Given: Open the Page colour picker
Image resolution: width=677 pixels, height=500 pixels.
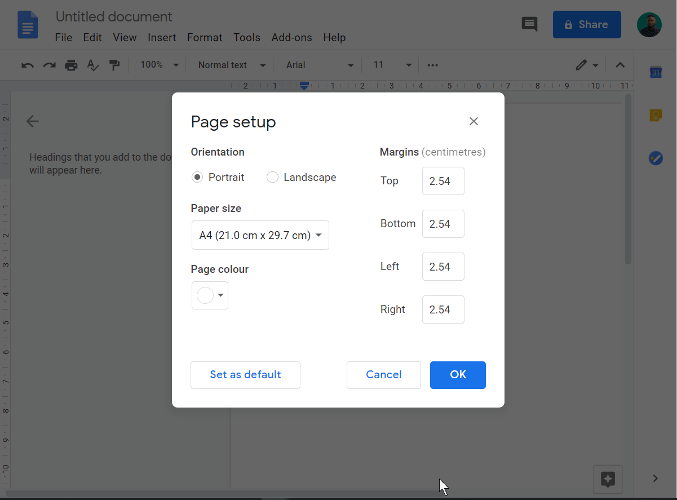Looking at the screenshot, I should click(x=210, y=295).
